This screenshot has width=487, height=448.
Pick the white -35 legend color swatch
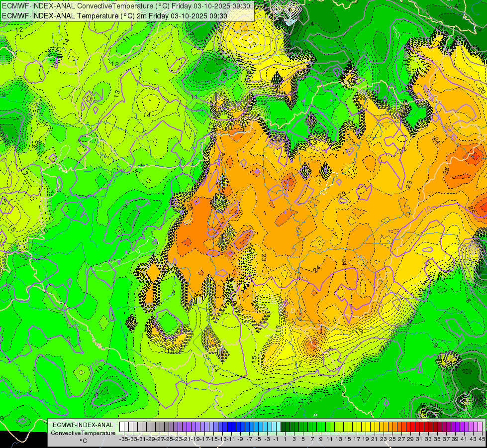pyautogui.click(x=122, y=427)
